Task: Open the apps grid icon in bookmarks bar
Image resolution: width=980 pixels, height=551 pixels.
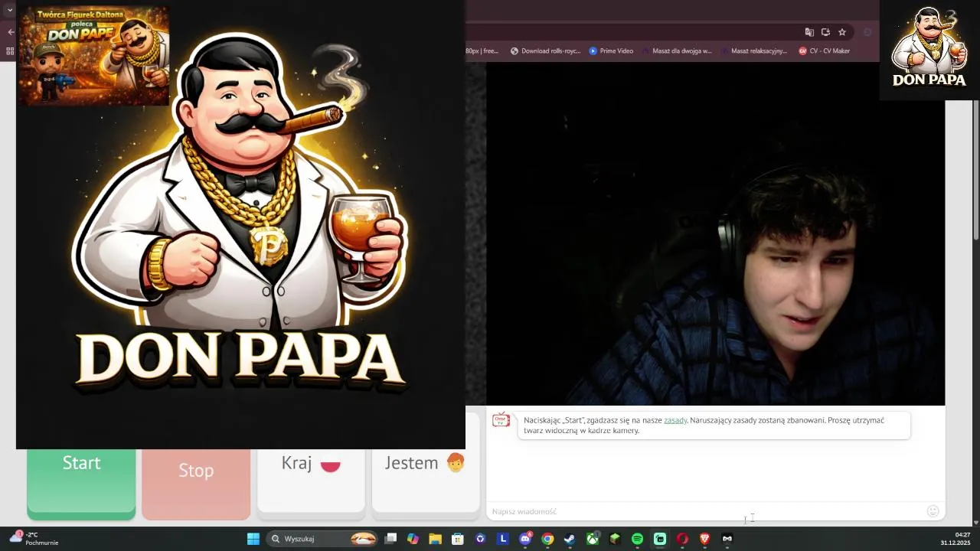Action: 10,51
